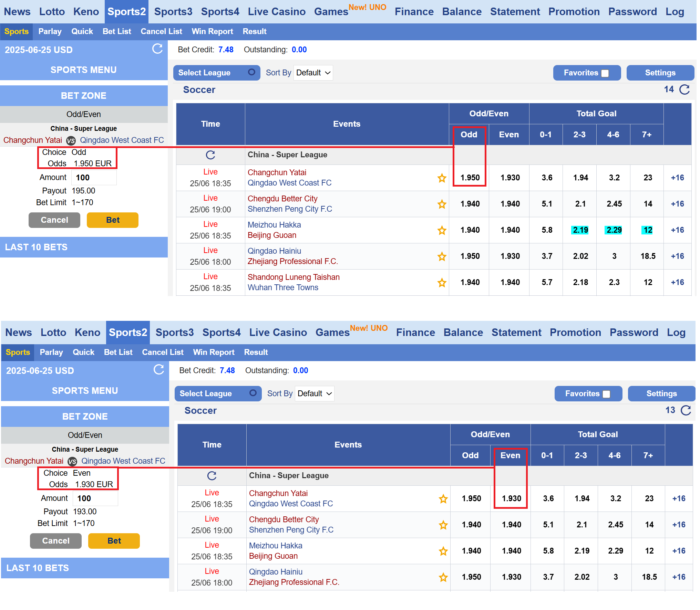Star Meizhou Hakka match in top table

click(x=442, y=230)
